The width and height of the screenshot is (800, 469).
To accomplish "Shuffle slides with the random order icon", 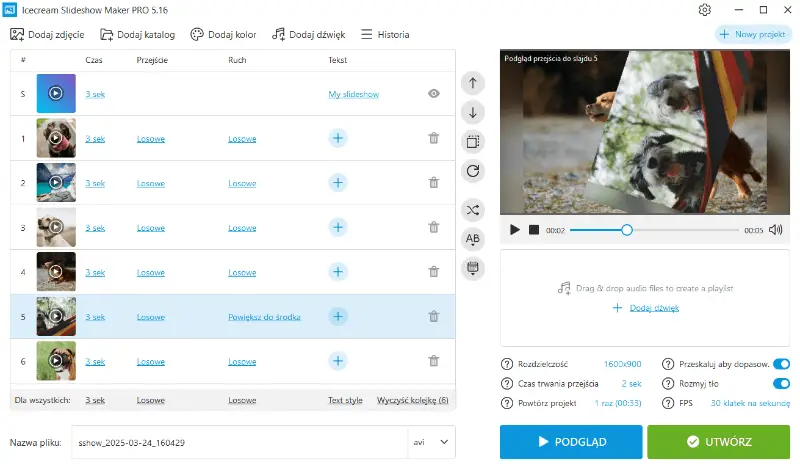I will point(472,210).
